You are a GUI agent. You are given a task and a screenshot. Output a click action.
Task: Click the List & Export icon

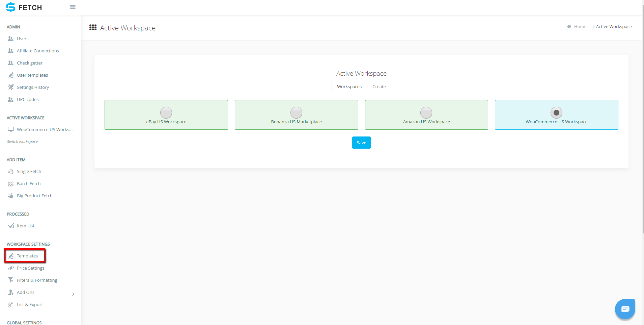tap(11, 304)
